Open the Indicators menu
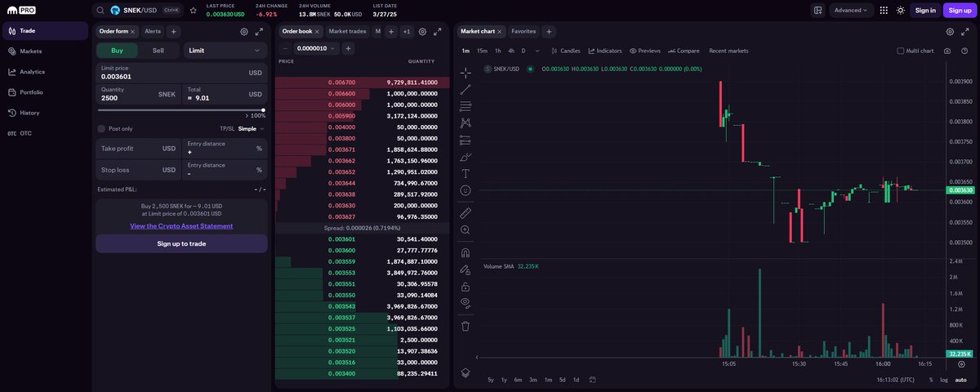980x392 pixels. (x=605, y=51)
